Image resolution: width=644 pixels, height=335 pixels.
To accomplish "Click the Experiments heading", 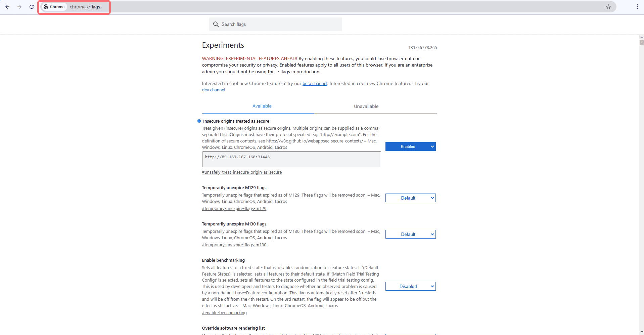I will [223, 45].
